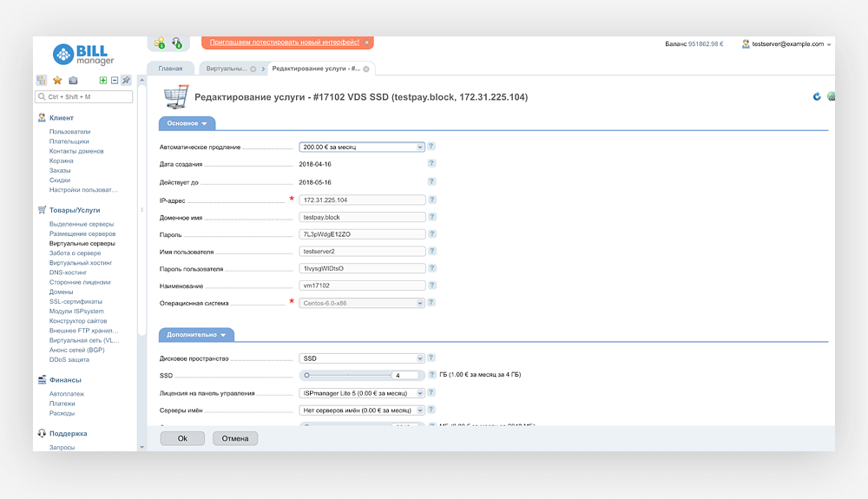Open help for Пароль пользователя field
Image resolution: width=868 pixels, height=499 pixels.
[x=431, y=268]
